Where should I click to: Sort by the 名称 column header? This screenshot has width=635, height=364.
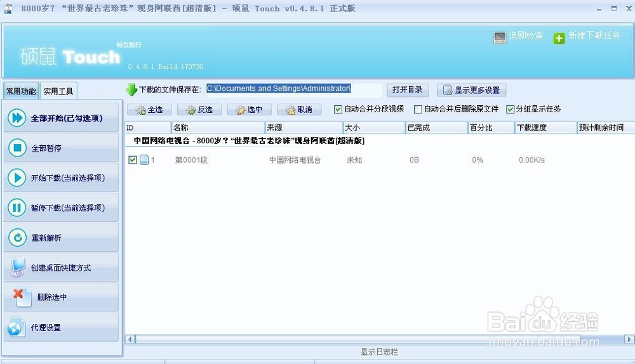pos(218,127)
